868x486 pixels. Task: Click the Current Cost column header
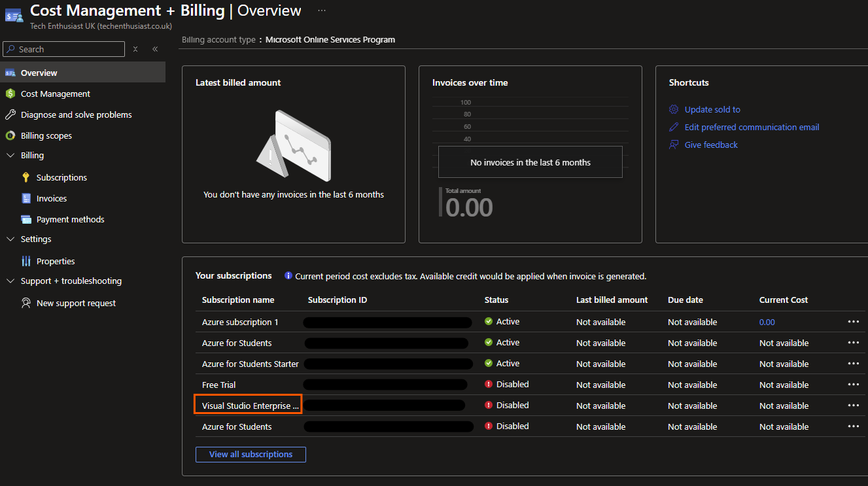click(x=784, y=300)
